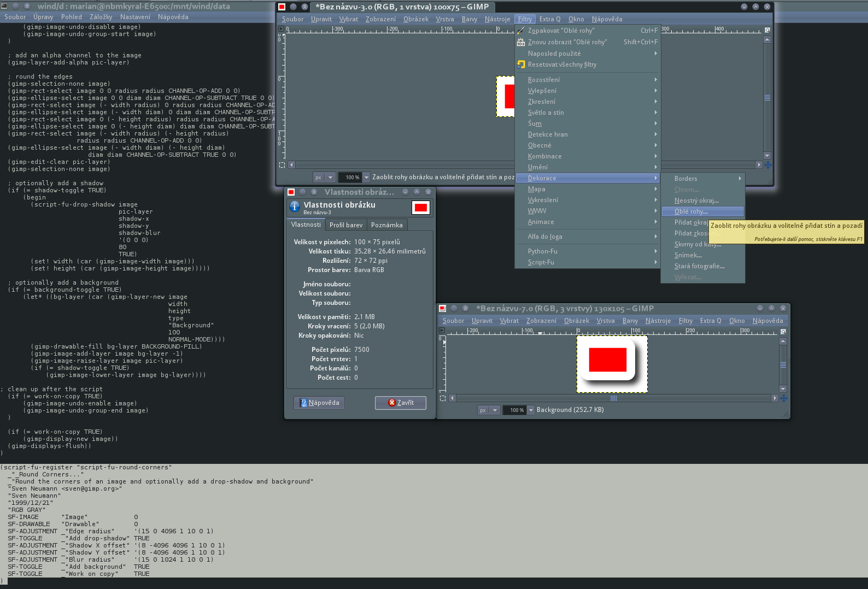
Task: Open Záložky menu in terminal window
Action: coord(101,17)
